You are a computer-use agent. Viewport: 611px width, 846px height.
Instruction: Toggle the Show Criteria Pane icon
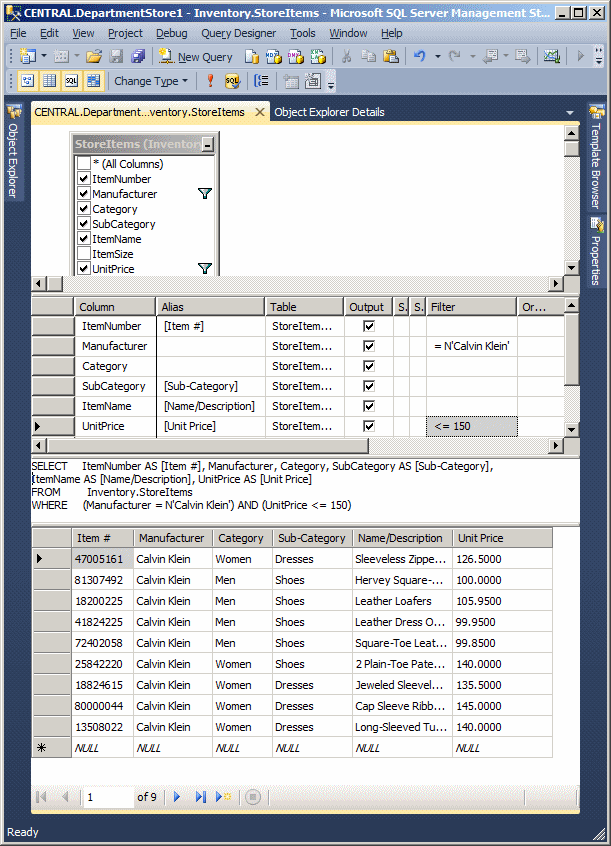coord(50,81)
